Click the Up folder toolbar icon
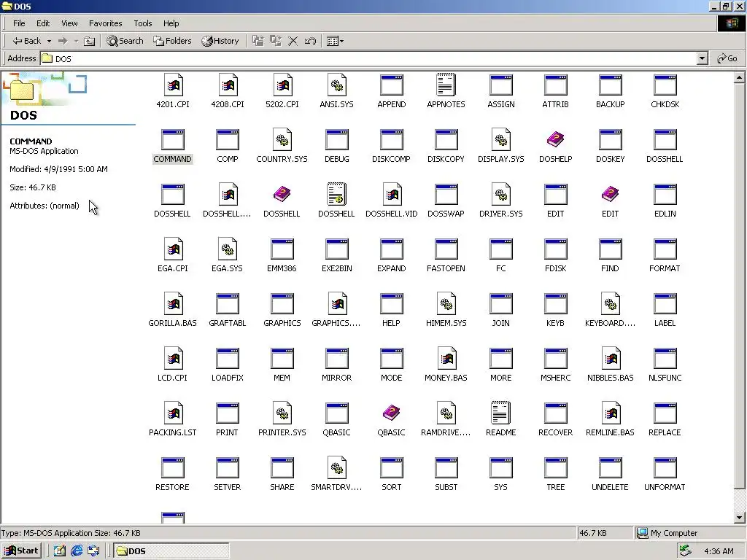Screen dimensions: 747x560 pyautogui.click(x=89, y=41)
